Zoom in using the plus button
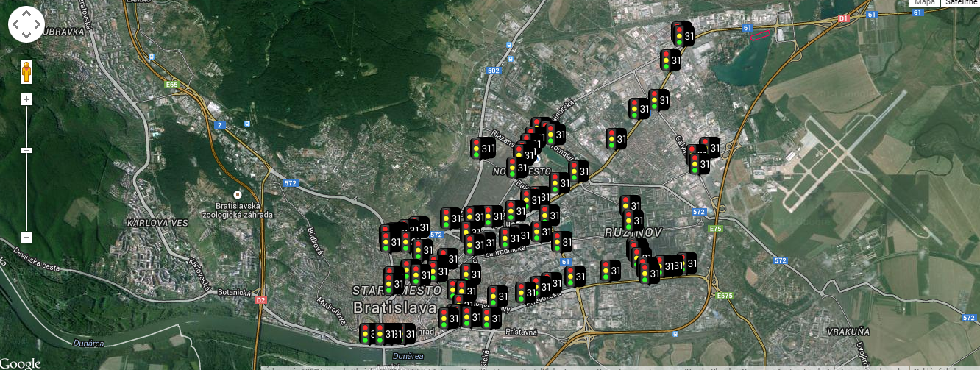Viewport: 980px width, 370px height. click(26, 99)
